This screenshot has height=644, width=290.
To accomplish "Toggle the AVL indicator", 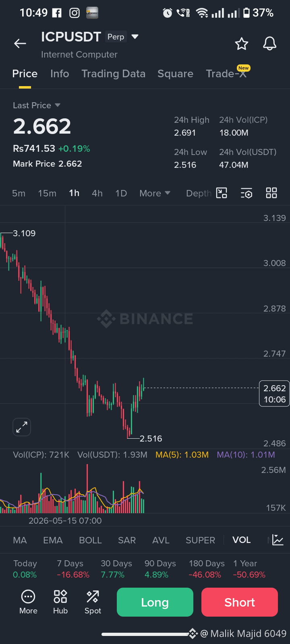I will pos(161,540).
